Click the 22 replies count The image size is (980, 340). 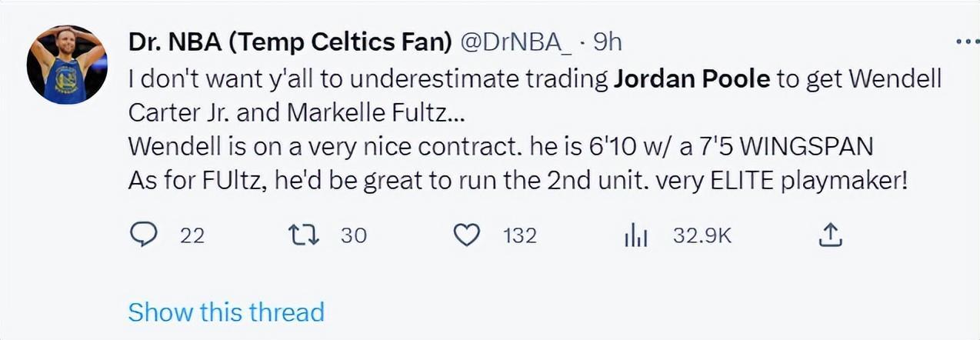[x=192, y=236]
